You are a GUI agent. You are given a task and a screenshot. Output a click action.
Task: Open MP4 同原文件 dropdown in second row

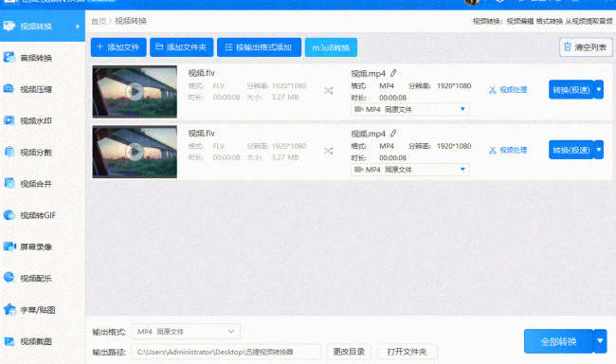coord(409,170)
